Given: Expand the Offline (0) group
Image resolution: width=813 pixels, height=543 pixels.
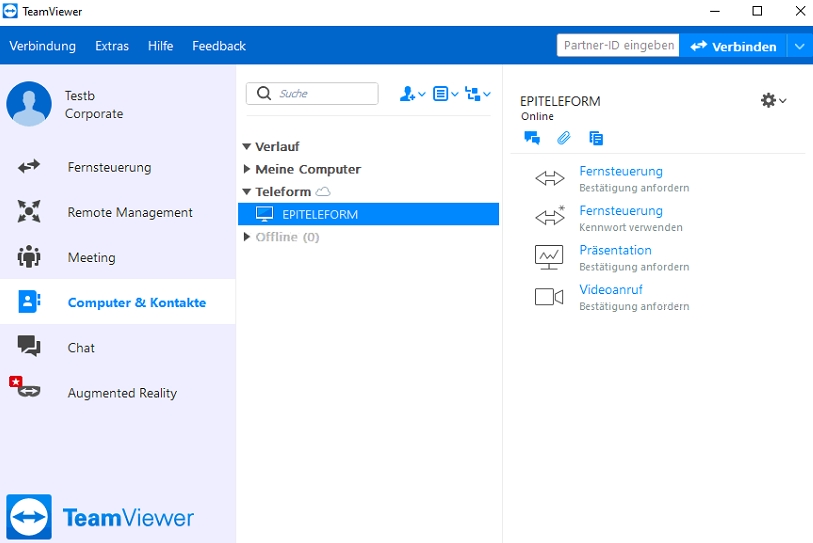Looking at the screenshot, I should [x=247, y=237].
